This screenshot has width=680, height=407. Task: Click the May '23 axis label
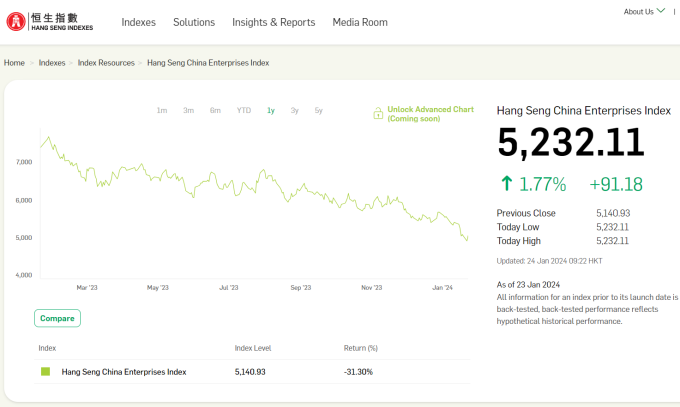(x=157, y=287)
